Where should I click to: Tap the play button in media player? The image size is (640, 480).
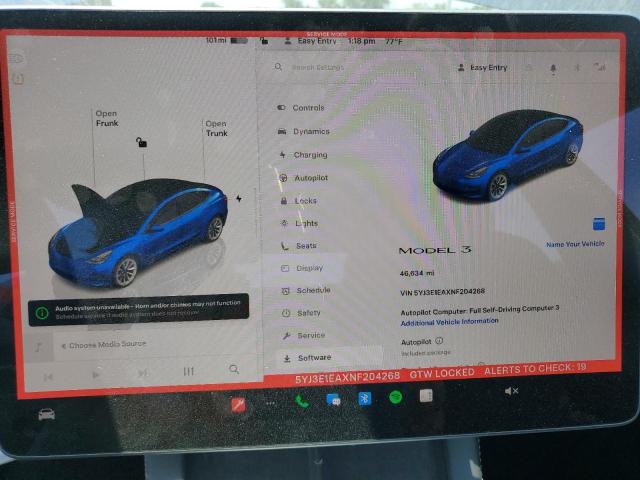pos(96,375)
